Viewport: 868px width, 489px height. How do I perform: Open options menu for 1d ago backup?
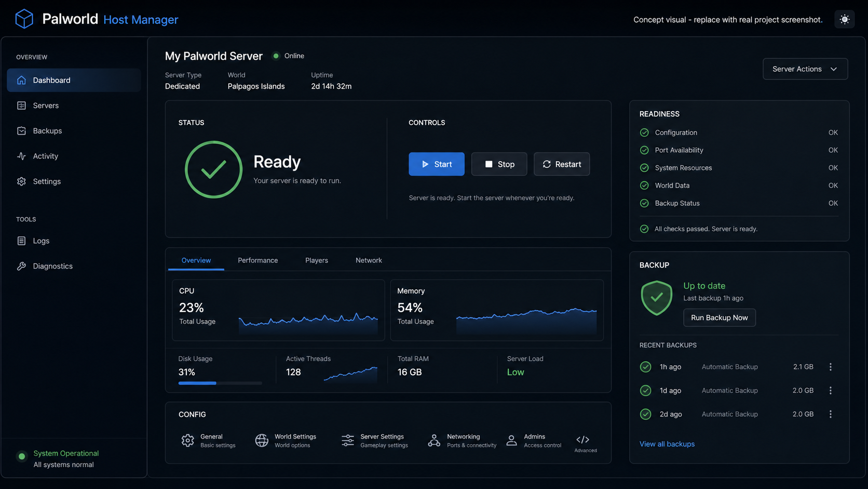pos(831,390)
